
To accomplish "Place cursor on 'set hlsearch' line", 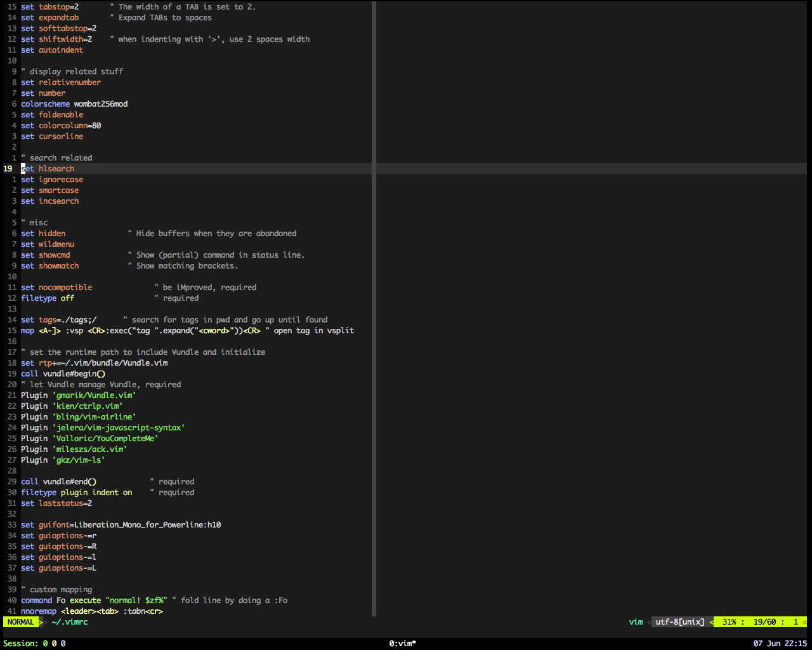I will coord(48,169).
